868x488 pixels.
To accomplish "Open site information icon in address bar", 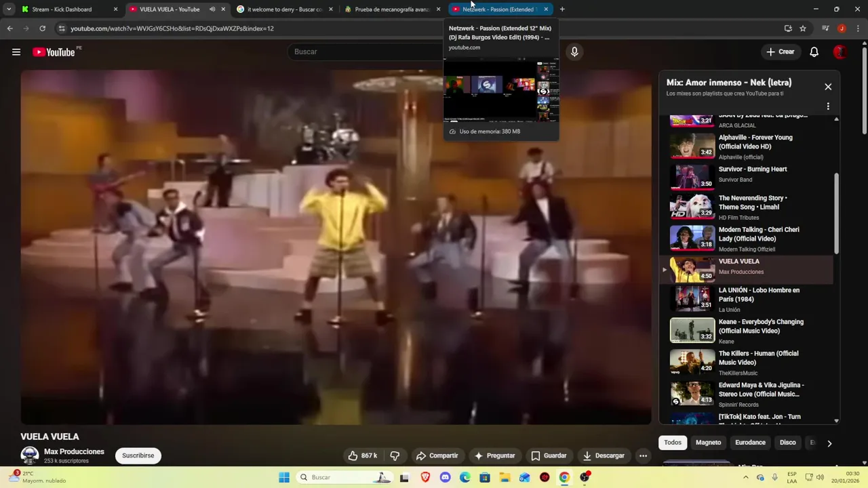I will [x=62, y=28].
